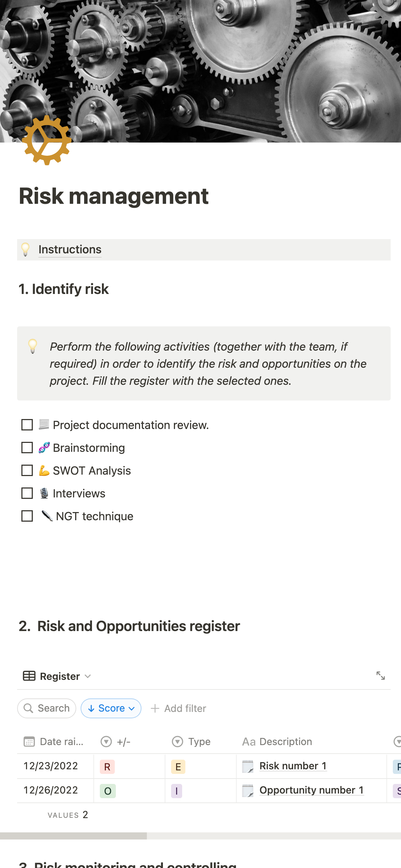Image resolution: width=401 pixels, height=868 pixels.
Task: Check the Interviews checkbox
Action: (27, 493)
